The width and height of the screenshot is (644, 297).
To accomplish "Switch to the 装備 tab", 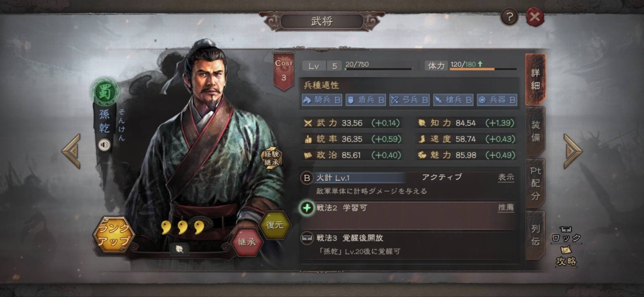I will click(x=535, y=131).
